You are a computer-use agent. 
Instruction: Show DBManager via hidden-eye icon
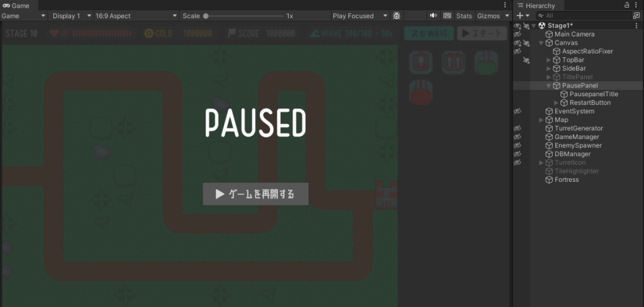(518, 154)
